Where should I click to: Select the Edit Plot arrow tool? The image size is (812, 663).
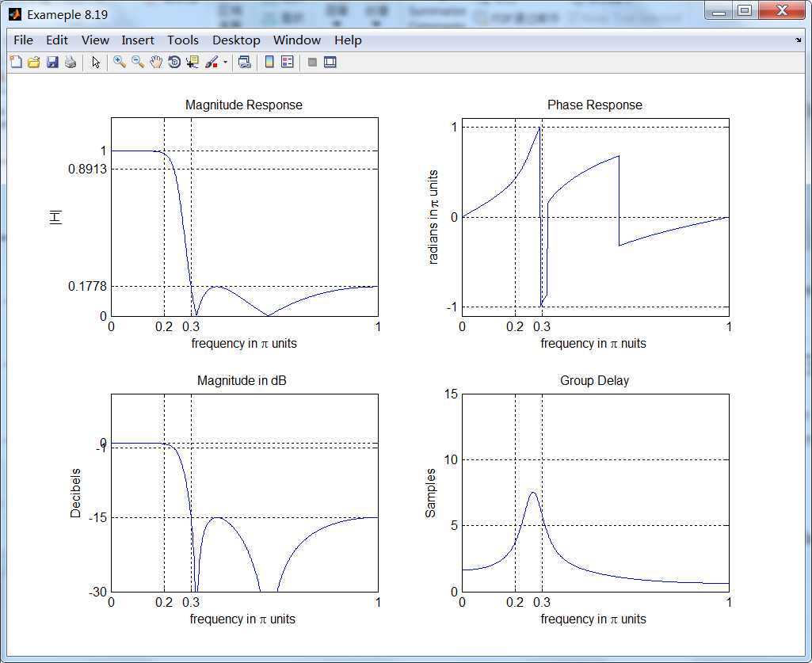(x=96, y=62)
